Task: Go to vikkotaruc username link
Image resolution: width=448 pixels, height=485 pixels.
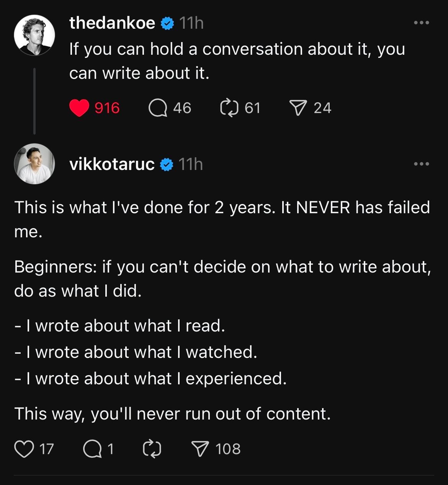Action: coord(112,164)
